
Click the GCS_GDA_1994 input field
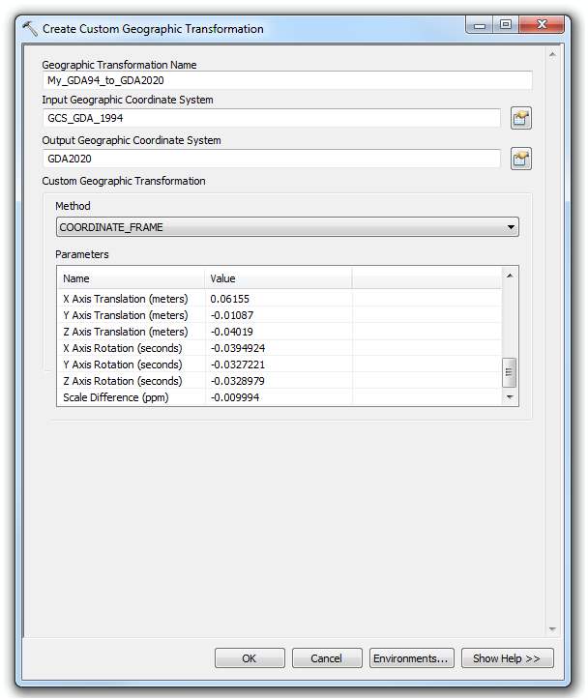point(272,118)
